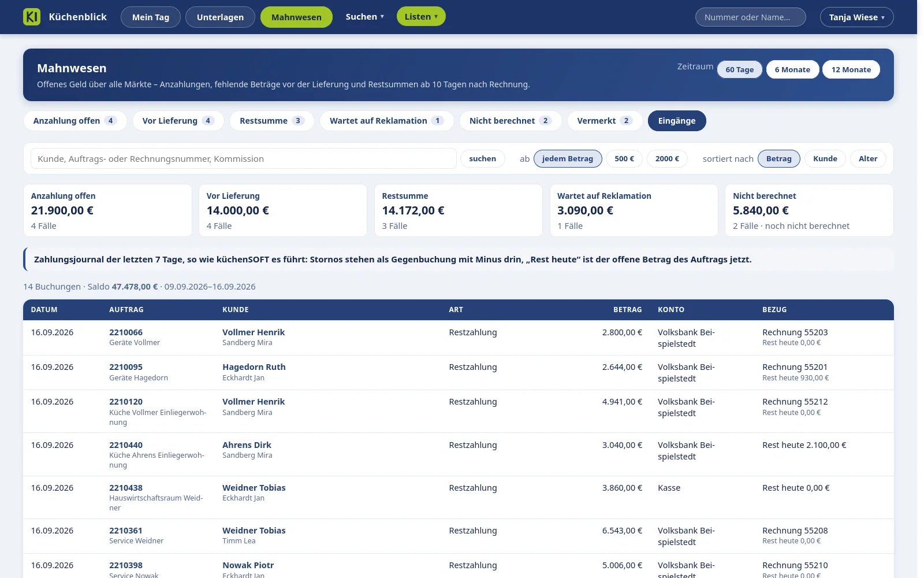Set Zeitraum to 6 Monate
The height and width of the screenshot is (578, 924).
[x=792, y=70]
